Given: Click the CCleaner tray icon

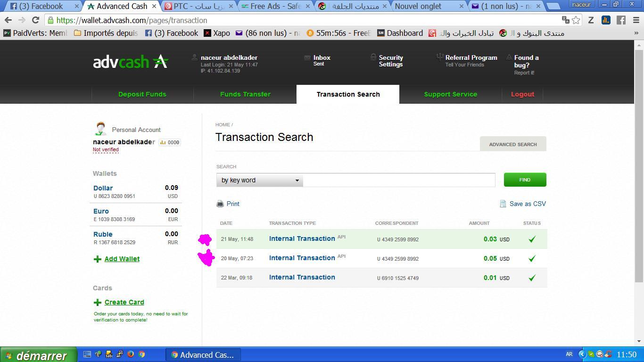Looking at the screenshot, I should point(608,354).
